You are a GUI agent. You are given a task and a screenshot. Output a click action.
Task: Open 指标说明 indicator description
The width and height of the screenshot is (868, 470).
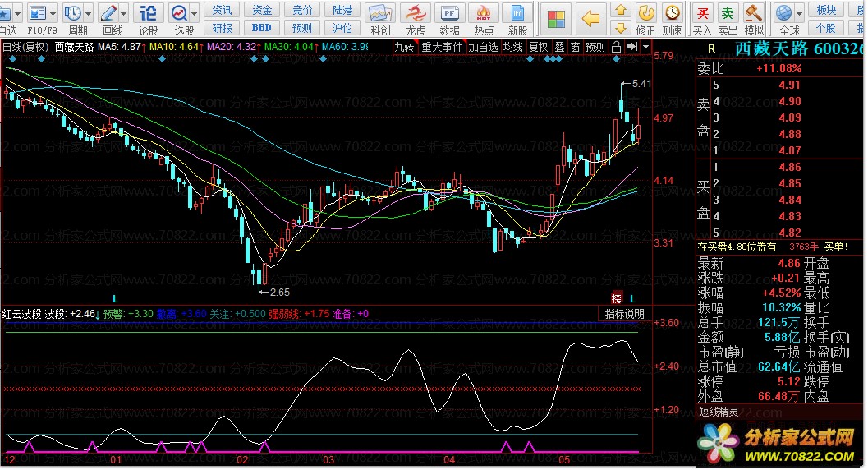point(624,314)
